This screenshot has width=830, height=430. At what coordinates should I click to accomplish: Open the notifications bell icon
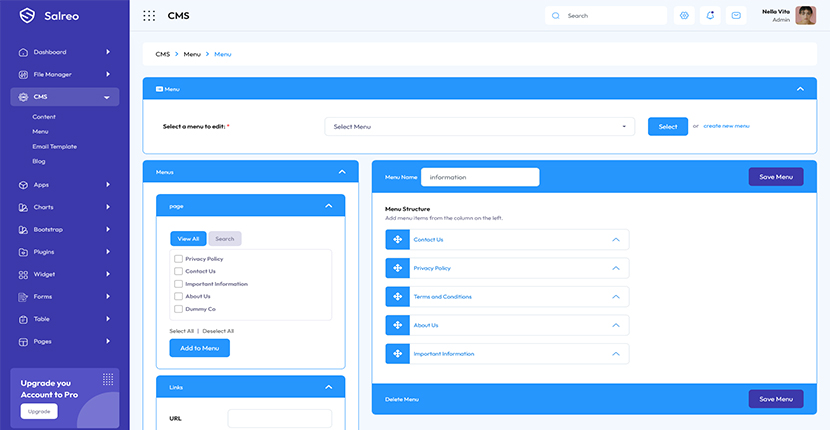[710, 16]
